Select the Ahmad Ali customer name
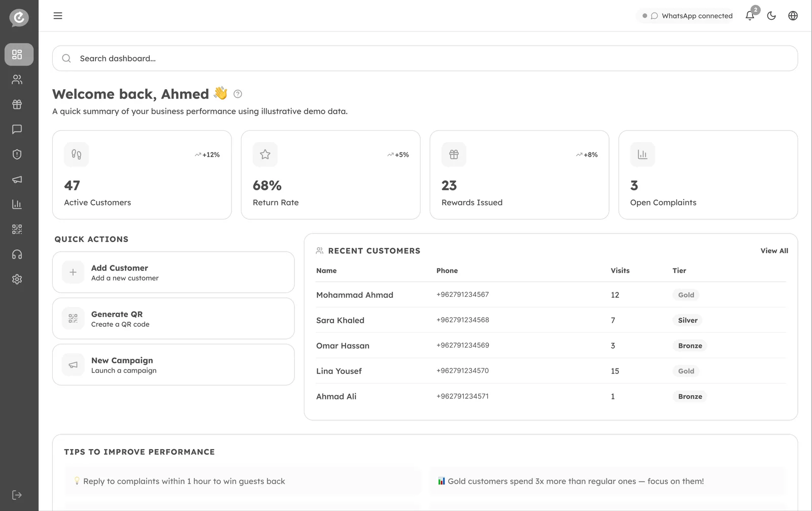Screen dimensions: 812x511 click(x=336, y=396)
